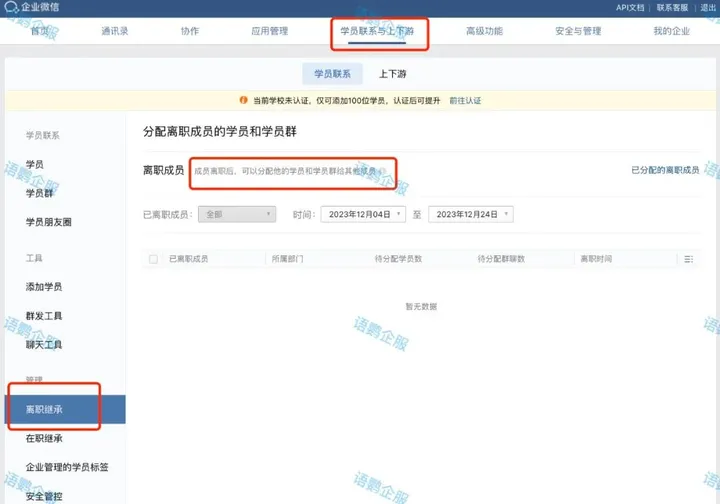Expand the 已离职成员 全部 dropdown
Screen dimensions: 720x504
pyautogui.click(x=238, y=214)
